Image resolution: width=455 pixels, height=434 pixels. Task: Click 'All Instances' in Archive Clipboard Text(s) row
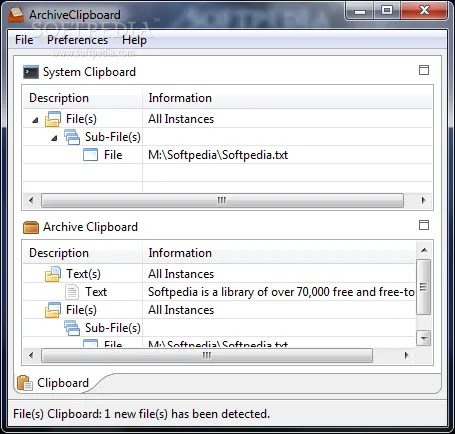(181, 274)
